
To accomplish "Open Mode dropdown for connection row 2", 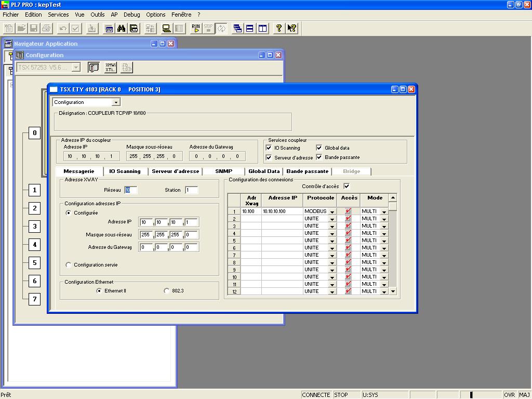I will [384, 219].
